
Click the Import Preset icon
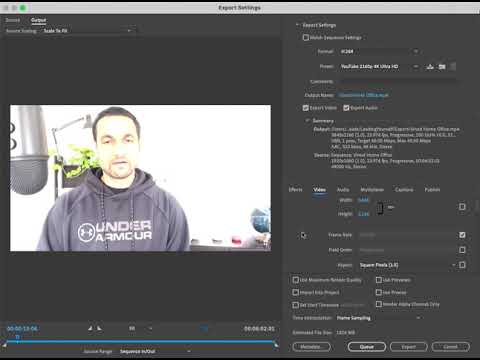[442, 67]
